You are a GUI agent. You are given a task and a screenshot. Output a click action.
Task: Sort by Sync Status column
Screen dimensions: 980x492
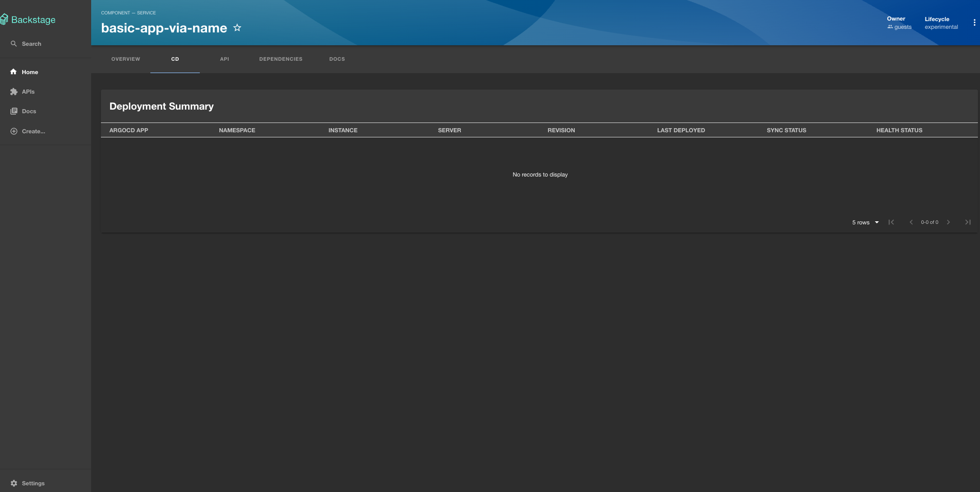(786, 130)
